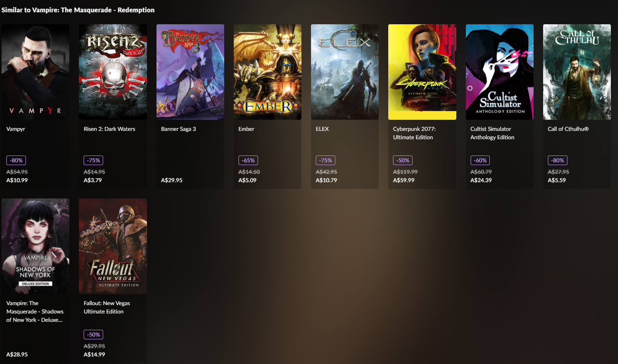The image size is (618, 364).
Task: Click the A$10.79 ELEX sale price
Action: [326, 180]
